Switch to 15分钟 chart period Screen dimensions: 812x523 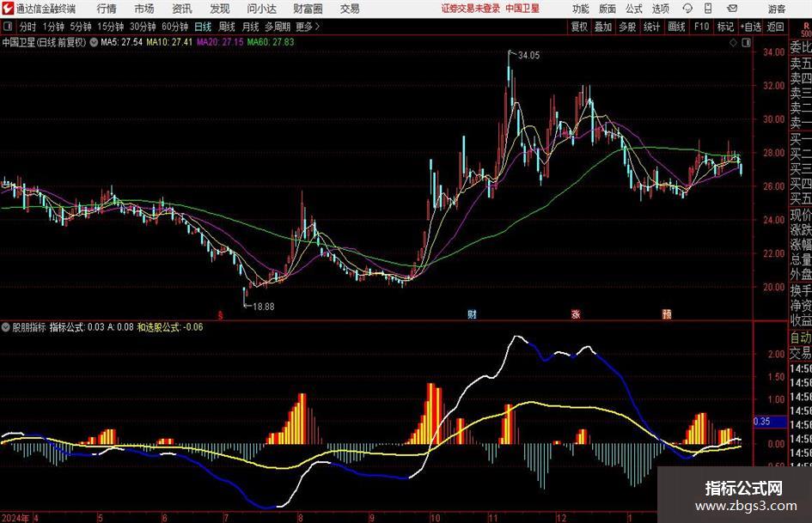tap(111, 27)
